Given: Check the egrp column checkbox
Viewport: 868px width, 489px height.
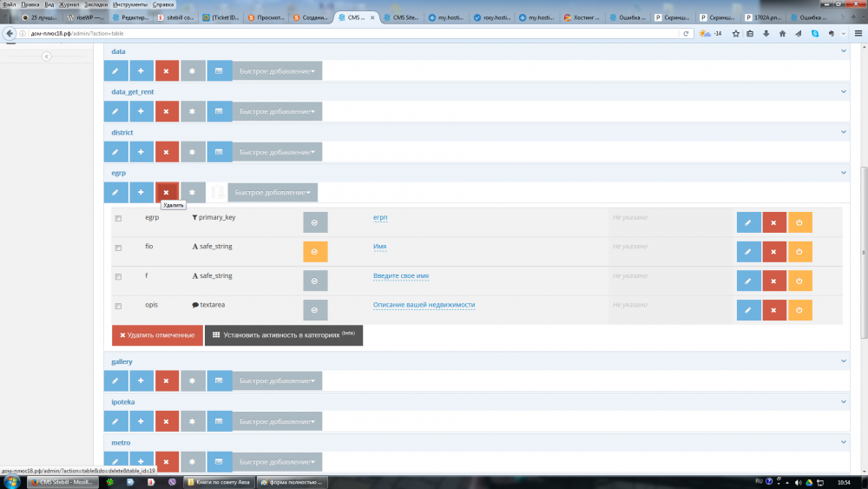Looking at the screenshot, I should click(118, 218).
